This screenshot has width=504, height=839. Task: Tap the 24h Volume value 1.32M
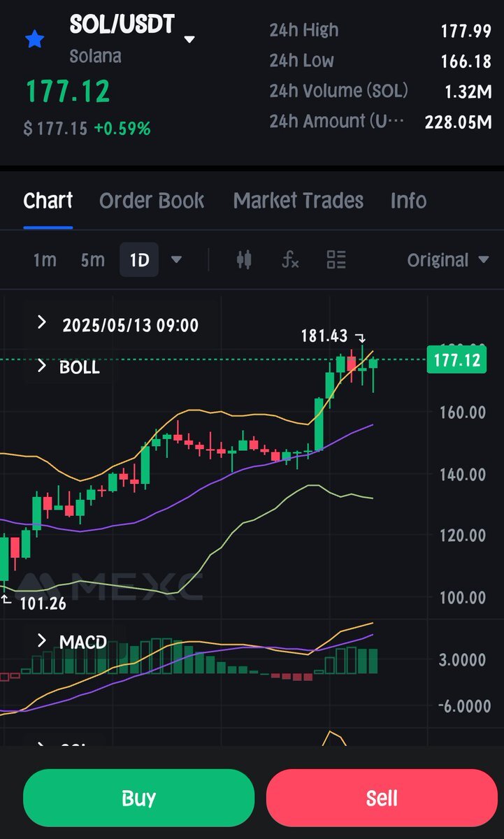468,92
